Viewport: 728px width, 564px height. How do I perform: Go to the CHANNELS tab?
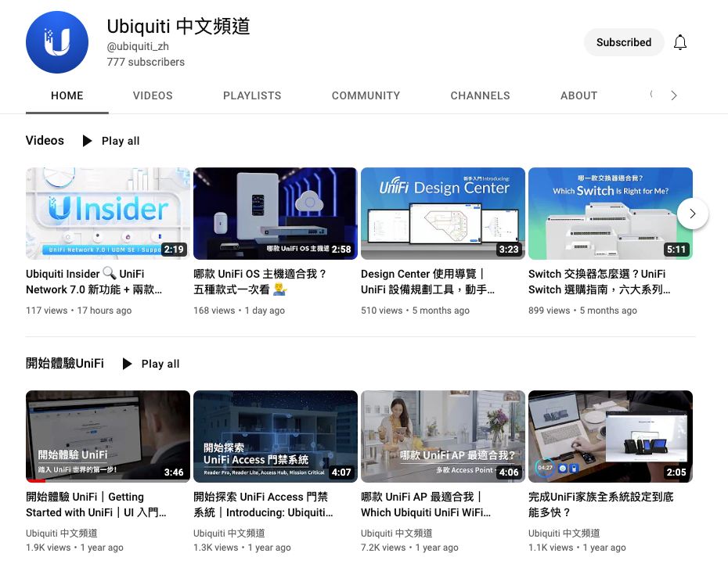(480, 95)
